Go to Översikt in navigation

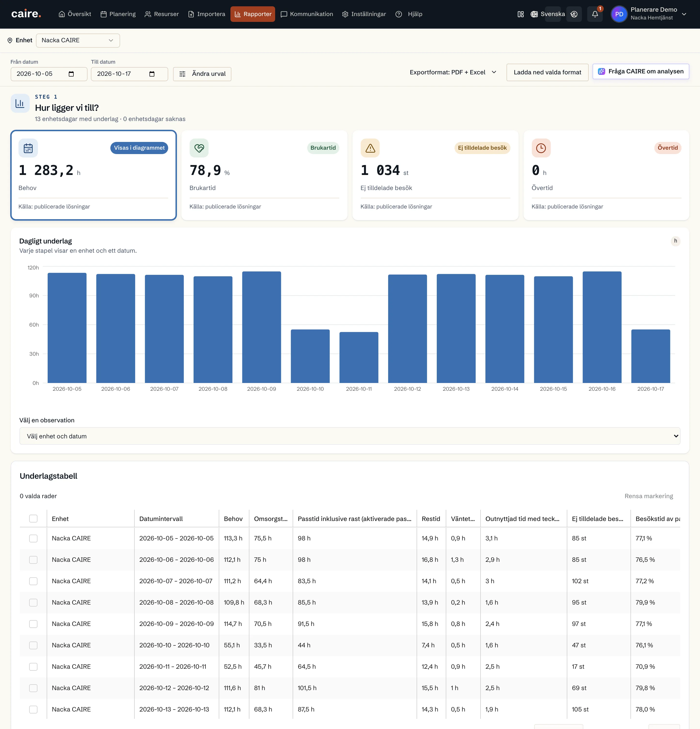click(75, 14)
